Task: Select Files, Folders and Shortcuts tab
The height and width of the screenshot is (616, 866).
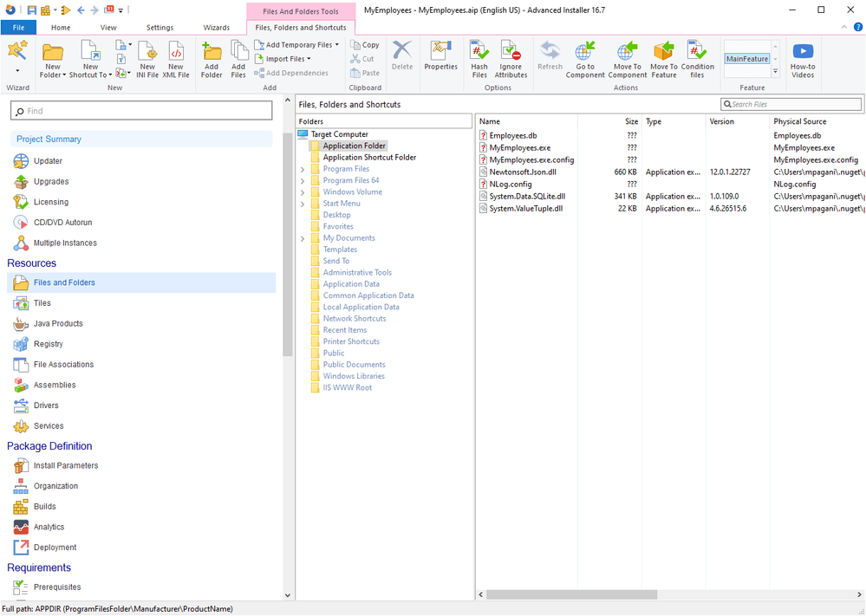Action: click(x=301, y=28)
